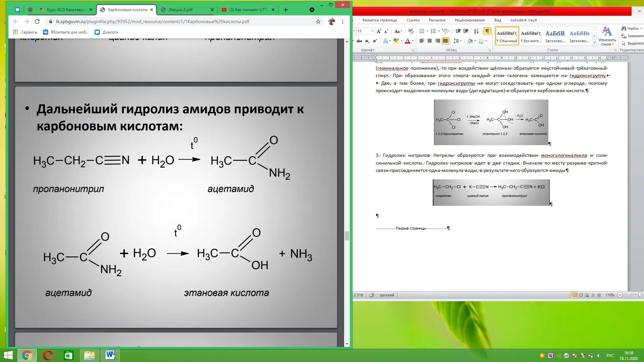The height and width of the screenshot is (362, 644).
Task: Toggle strikethrough formatting
Action: (359, 41)
